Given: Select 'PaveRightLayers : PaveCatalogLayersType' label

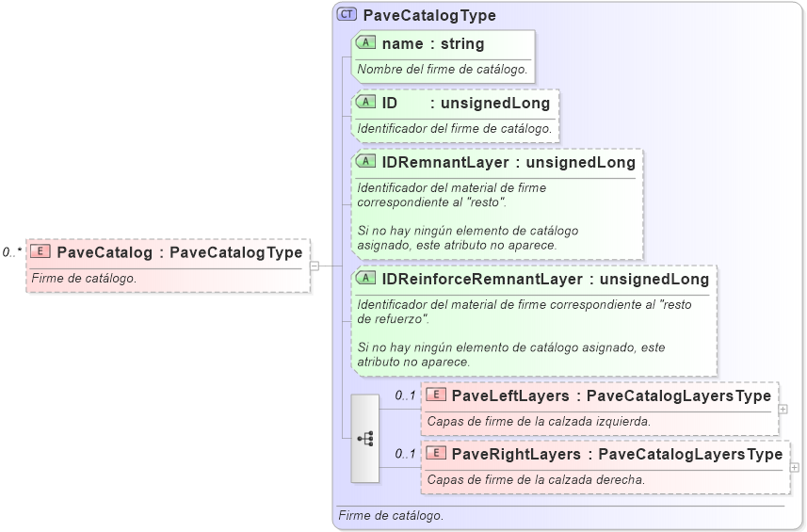Looking at the screenshot, I should click(x=617, y=454).
